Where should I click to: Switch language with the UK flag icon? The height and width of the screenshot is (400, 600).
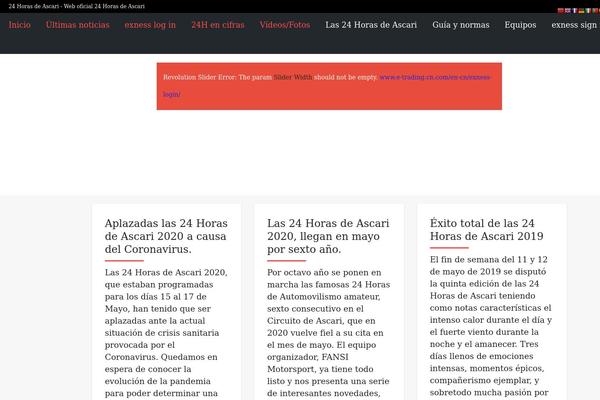tap(568, 11)
